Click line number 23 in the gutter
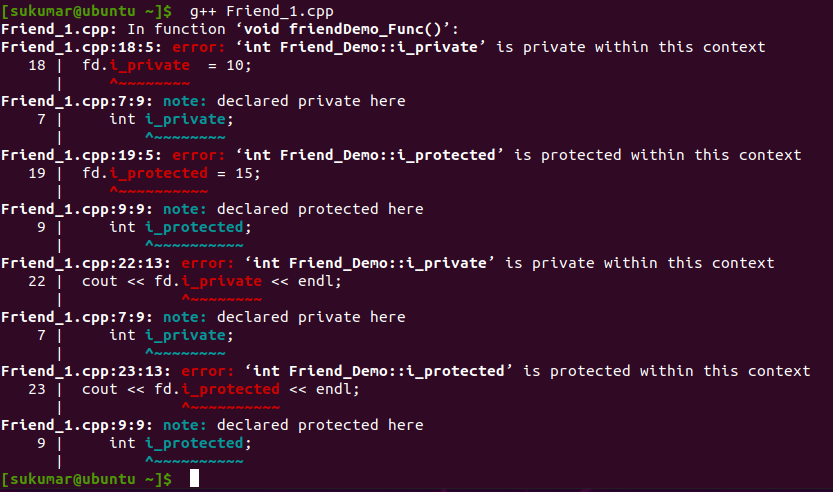The height and width of the screenshot is (492, 833). tap(37, 389)
